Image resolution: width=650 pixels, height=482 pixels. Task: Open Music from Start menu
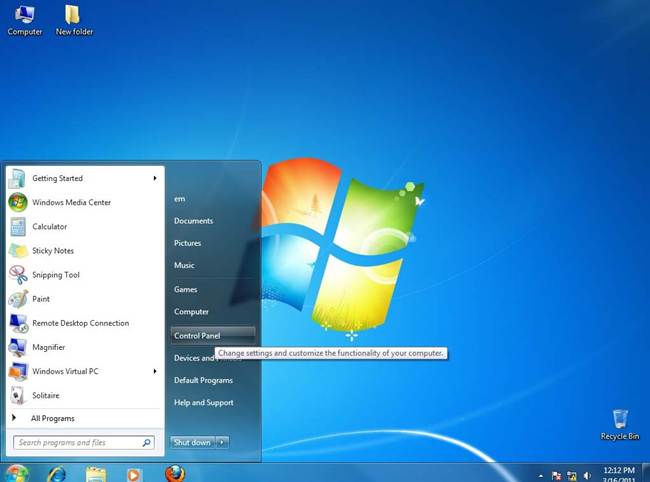184,265
